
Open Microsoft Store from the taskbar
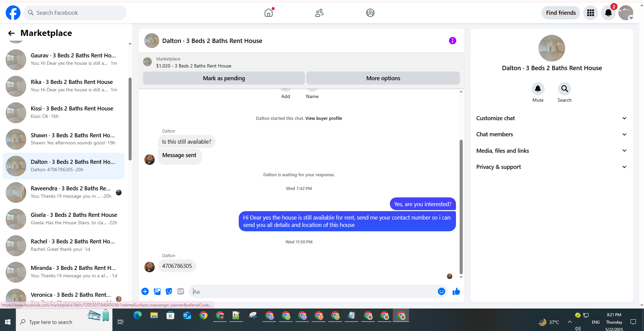click(x=171, y=316)
